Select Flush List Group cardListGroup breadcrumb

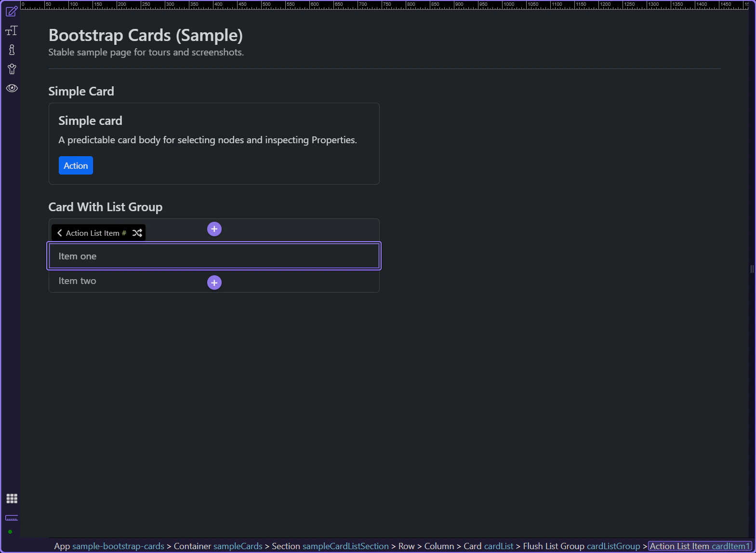[x=581, y=546]
